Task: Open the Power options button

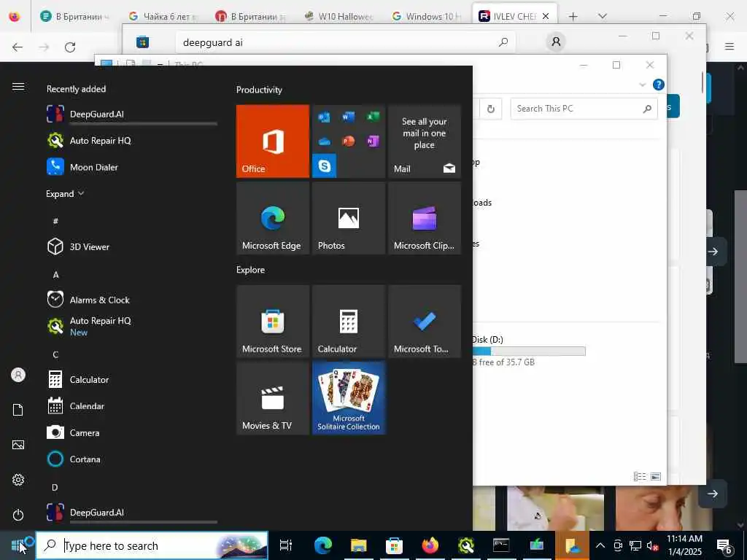Action: click(x=18, y=515)
